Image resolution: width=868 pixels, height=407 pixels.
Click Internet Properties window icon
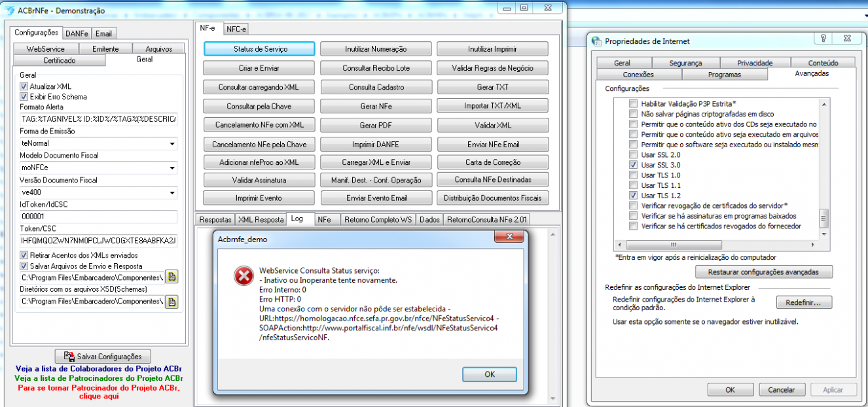point(596,41)
